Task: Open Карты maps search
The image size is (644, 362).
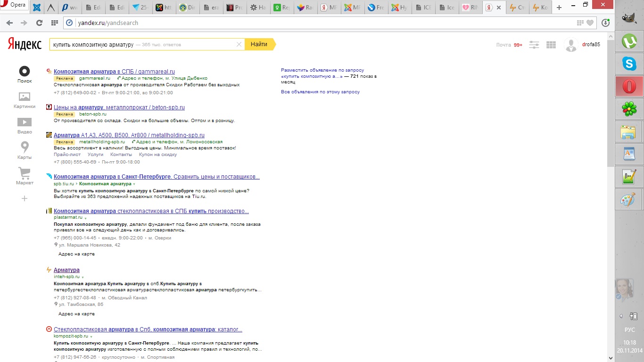Action: (x=25, y=151)
